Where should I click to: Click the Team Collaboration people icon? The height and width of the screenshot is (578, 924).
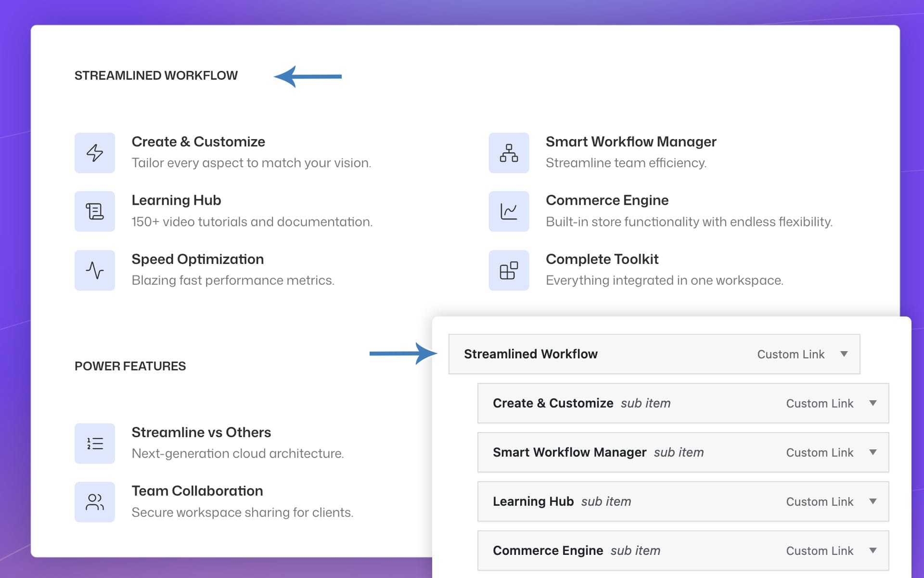coord(94,502)
